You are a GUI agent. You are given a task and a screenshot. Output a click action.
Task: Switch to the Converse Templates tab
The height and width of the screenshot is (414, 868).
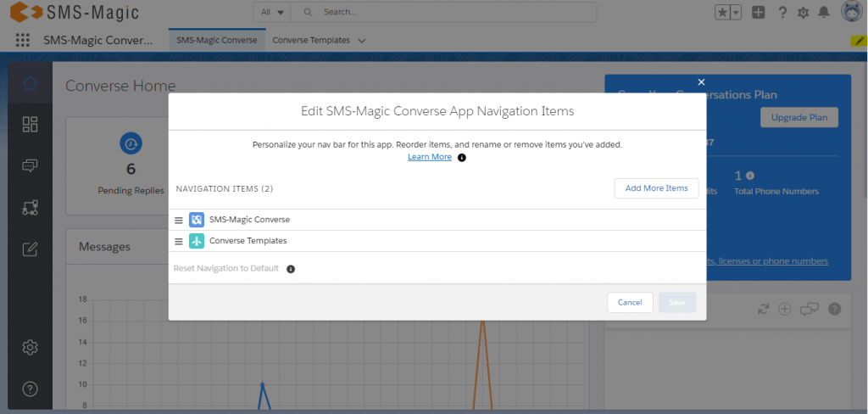(x=311, y=41)
